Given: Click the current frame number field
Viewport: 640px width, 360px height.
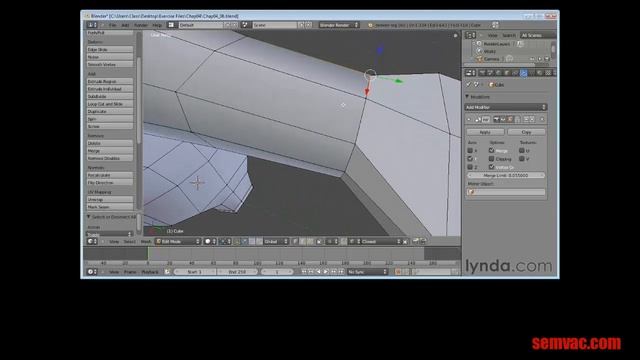Looking at the screenshot, I should click(277, 272).
